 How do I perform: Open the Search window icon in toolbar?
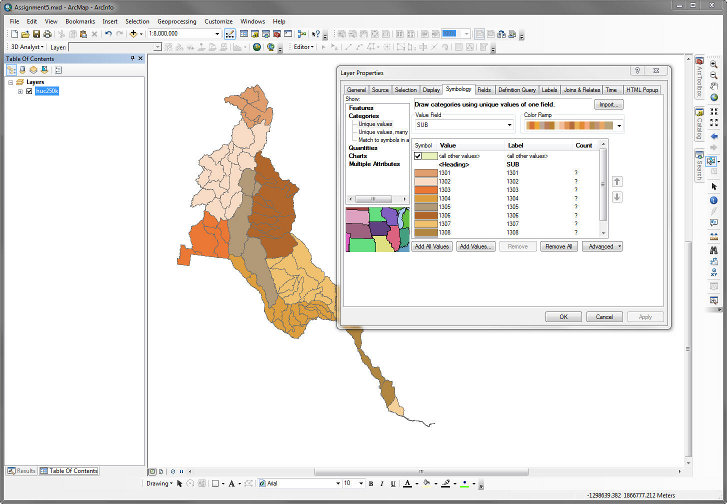[266, 34]
